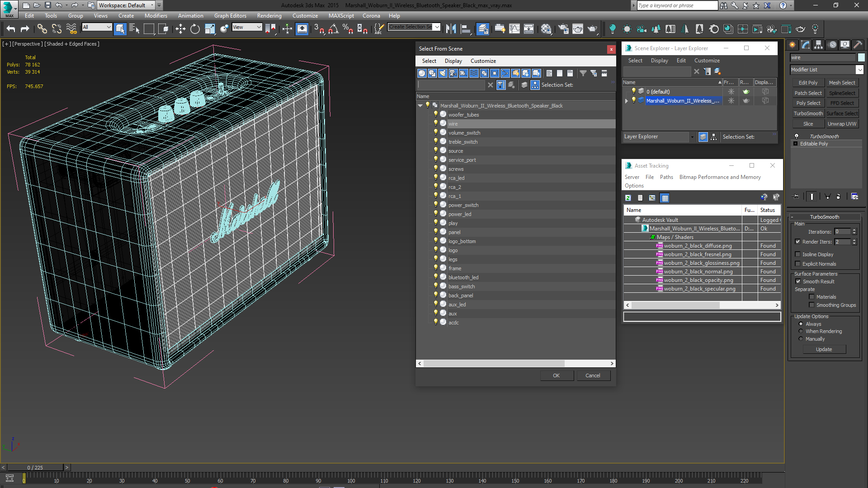Select the Always update option
The image size is (868, 488).
pos(801,324)
